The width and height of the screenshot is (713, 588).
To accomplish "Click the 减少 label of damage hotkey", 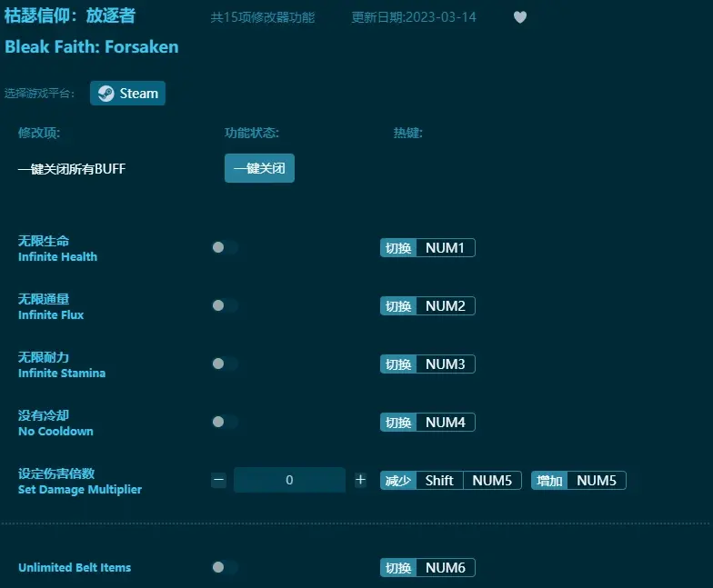I will 398,480.
